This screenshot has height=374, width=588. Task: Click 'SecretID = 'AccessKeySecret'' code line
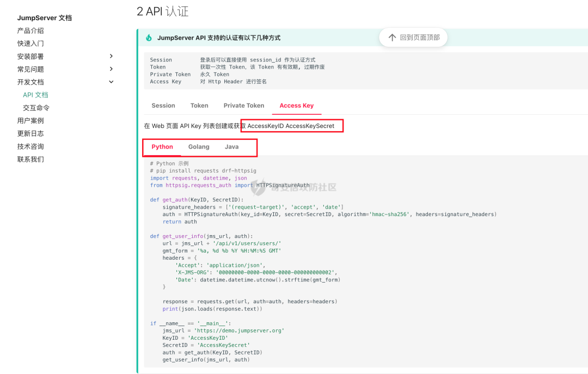[206, 345]
